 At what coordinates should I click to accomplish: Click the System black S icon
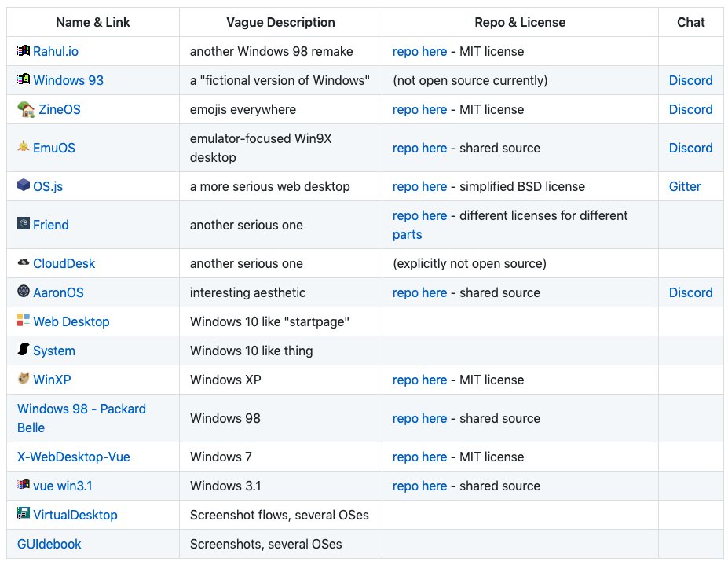(x=24, y=349)
